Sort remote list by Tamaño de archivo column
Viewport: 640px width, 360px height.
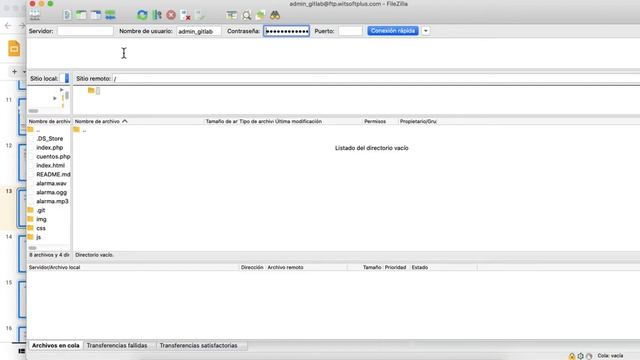pos(221,121)
